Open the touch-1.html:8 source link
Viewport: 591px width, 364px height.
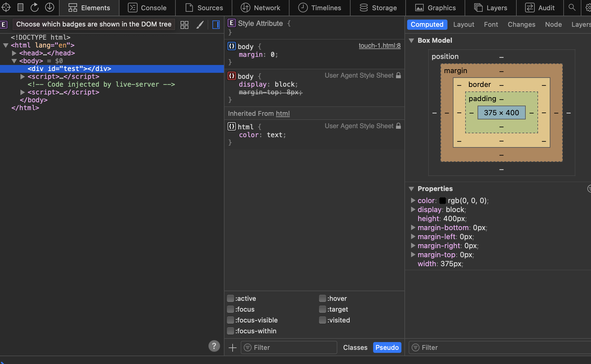(x=379, y=46)
